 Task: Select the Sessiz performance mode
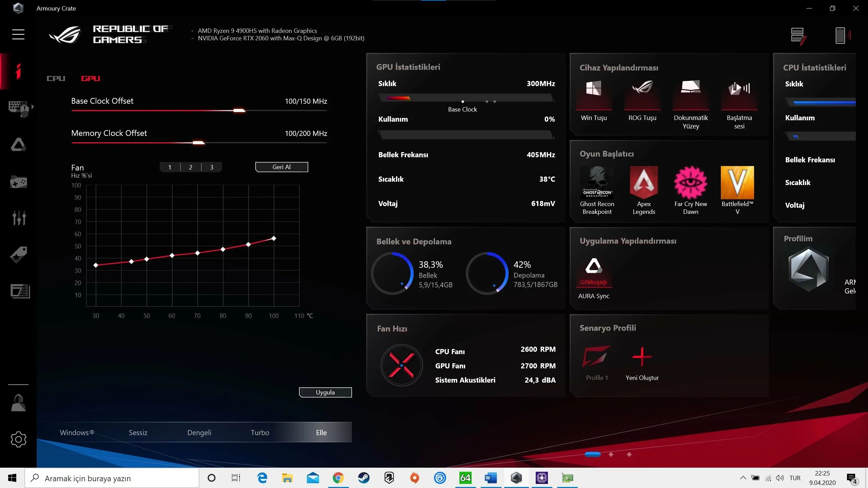(138, 432)
